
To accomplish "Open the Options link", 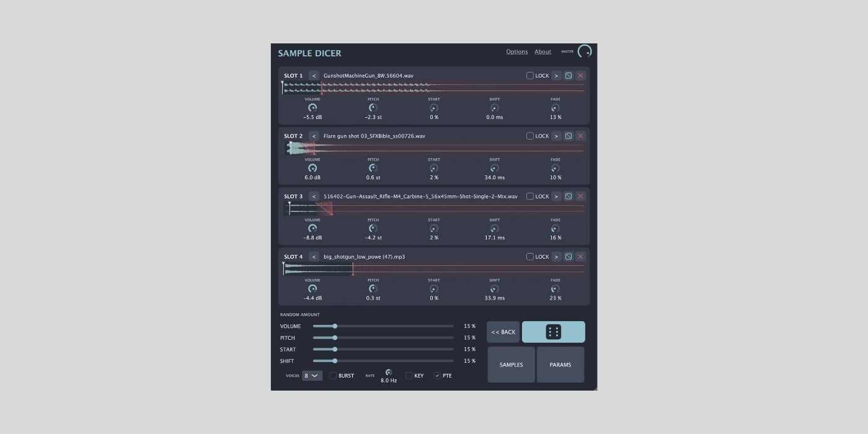I will click(x=517, y=51).
